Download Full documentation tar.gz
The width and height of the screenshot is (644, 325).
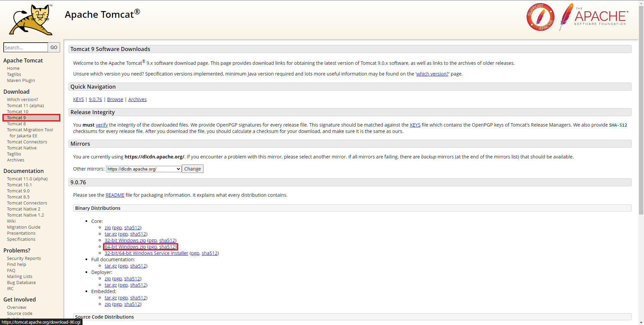[111, 266]
